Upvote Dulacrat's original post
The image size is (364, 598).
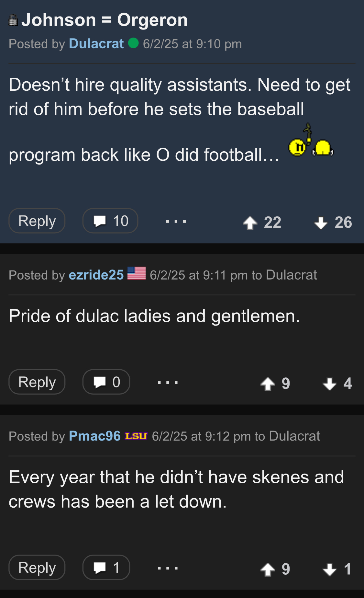(x=250, y=223)
